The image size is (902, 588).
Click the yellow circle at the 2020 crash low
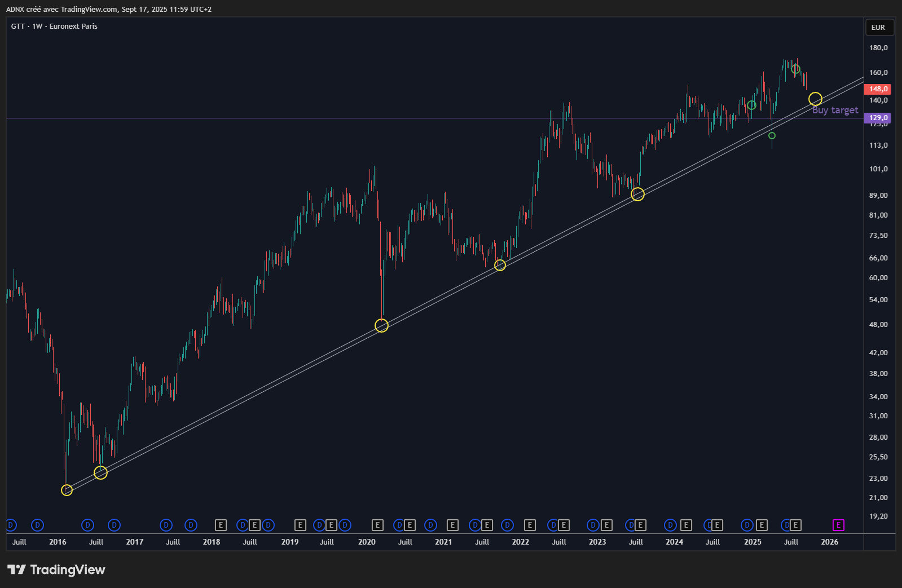[381, 326]
